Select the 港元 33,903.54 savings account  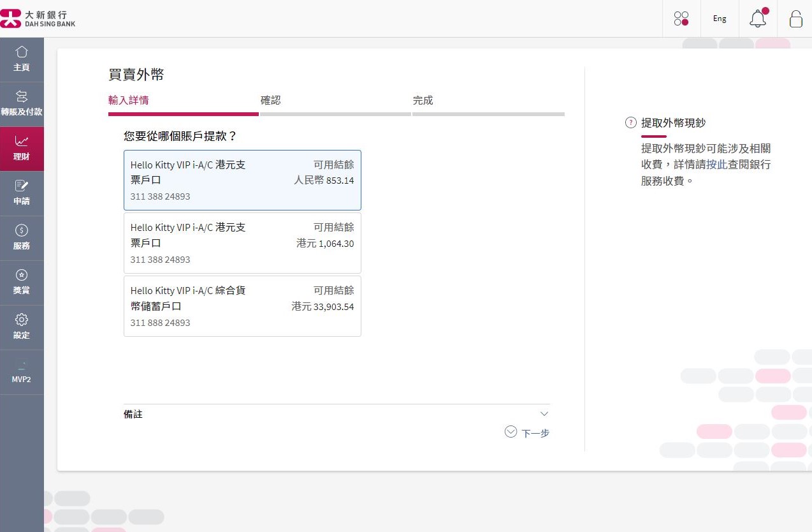click(242, 306)
